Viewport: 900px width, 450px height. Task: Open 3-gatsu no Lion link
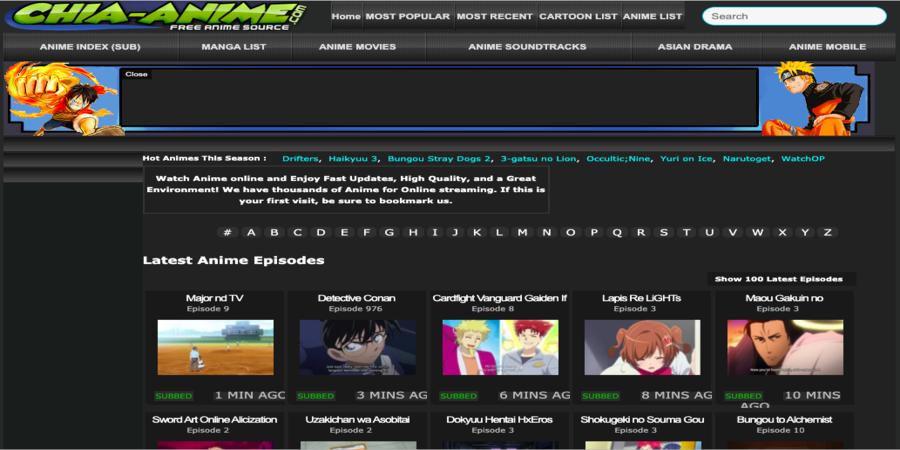point(538,158)
